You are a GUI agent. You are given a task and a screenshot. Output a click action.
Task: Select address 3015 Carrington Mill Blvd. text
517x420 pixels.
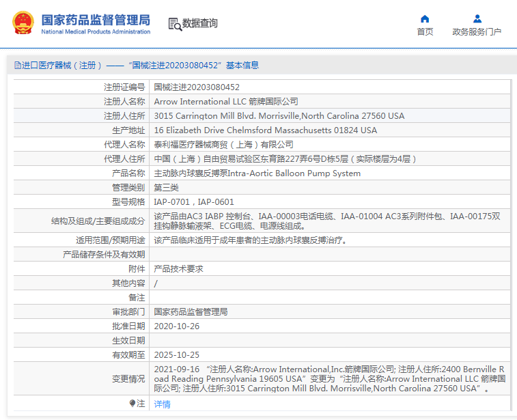click(x=279, y=115)
